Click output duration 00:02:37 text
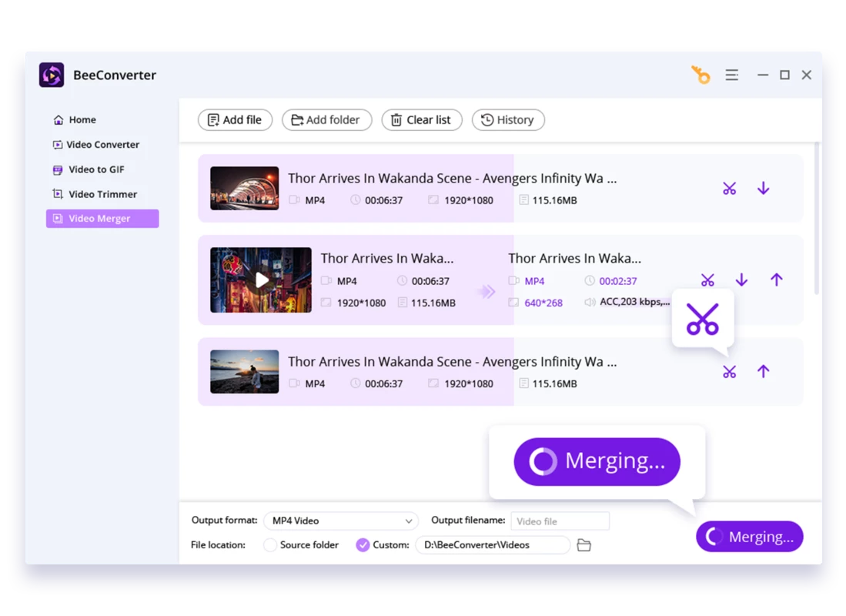Image resolution: width=846 pixels, height=616 pixels. pyautogui.click(x=618, y=281)
